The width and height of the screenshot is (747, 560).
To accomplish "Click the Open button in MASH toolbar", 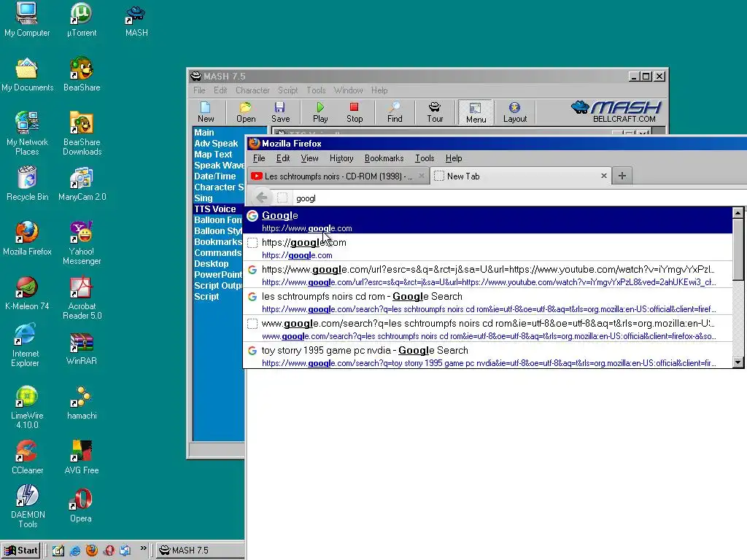I will point(246,112).
